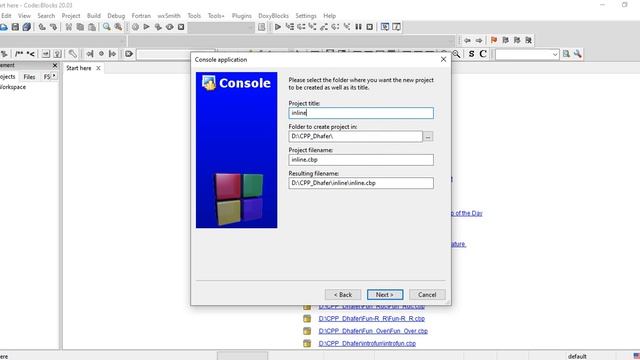Start the debugger with Debug/Continue icon
This screenshot has width=640, height=360.
278,27
